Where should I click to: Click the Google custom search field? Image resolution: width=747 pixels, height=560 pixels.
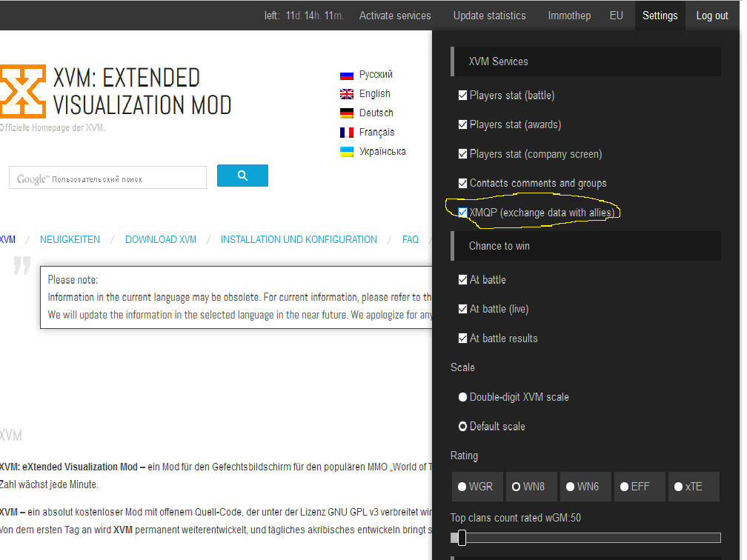click(x=108, y=178)
